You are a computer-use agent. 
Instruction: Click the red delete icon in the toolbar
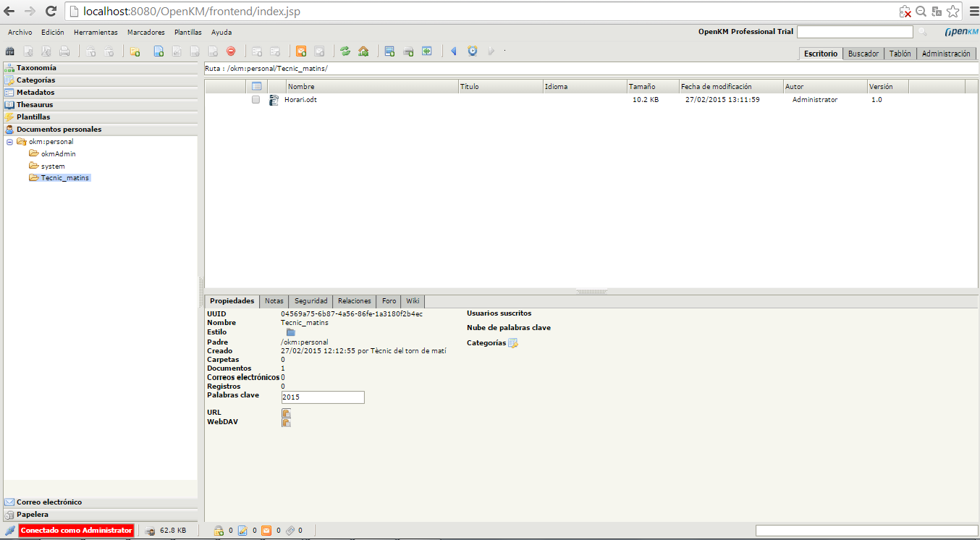click(231, 51)
